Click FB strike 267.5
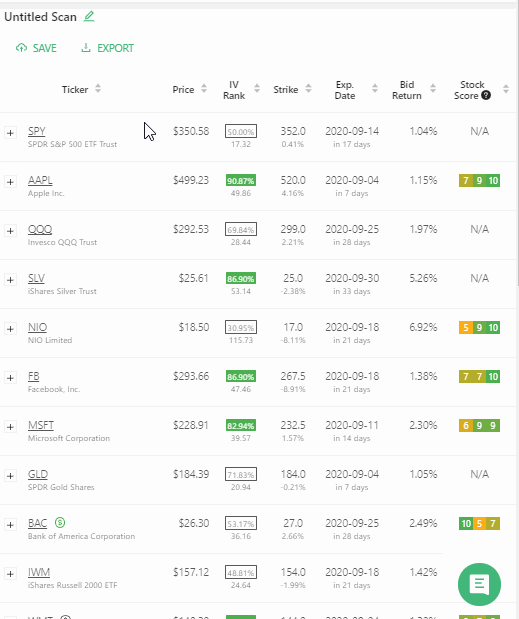This screenshot has height=619, width=519. (x=293, y=376)
